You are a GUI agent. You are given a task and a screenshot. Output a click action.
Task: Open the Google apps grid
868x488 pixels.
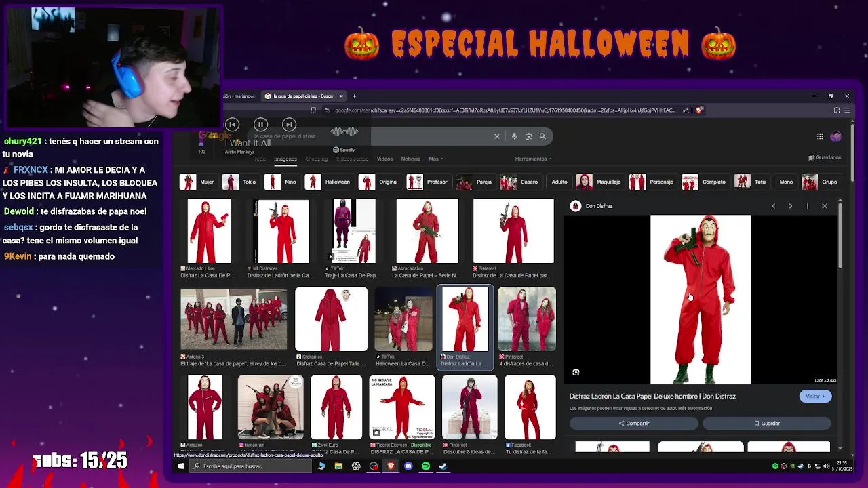820,136
